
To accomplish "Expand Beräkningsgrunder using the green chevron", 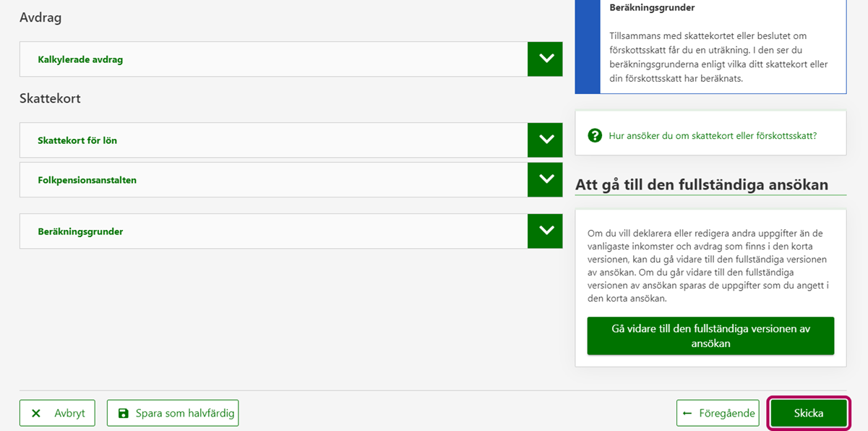I will coord(545,231).
